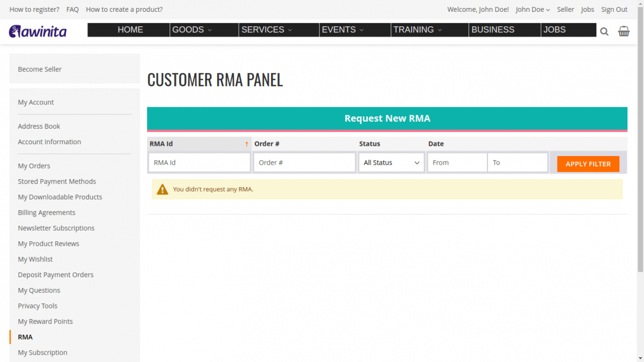Focus the RMA Id input field
The height and width of the screenshot is (362, 644).
(x=199, y=162)
